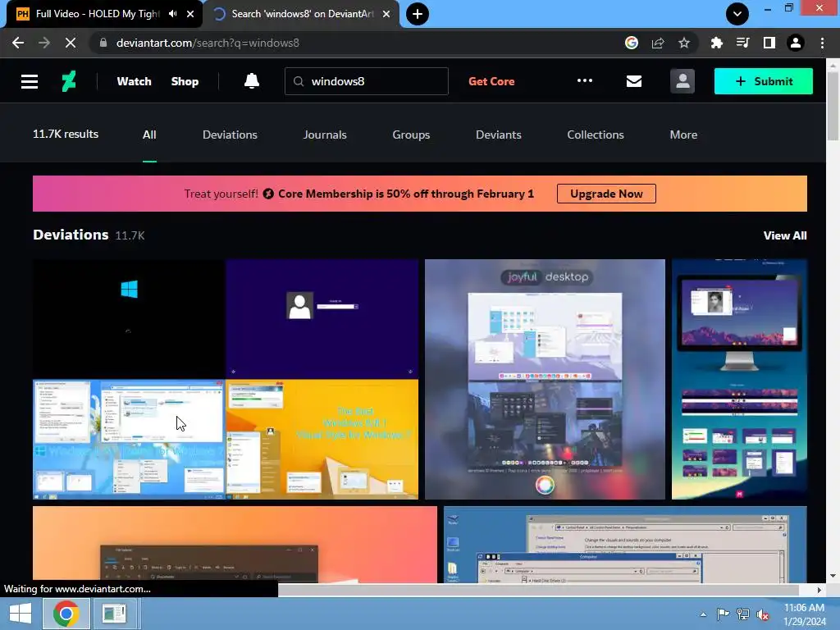Click the Submit button
This screenshot has height=630, width=840.
[763, 81]
